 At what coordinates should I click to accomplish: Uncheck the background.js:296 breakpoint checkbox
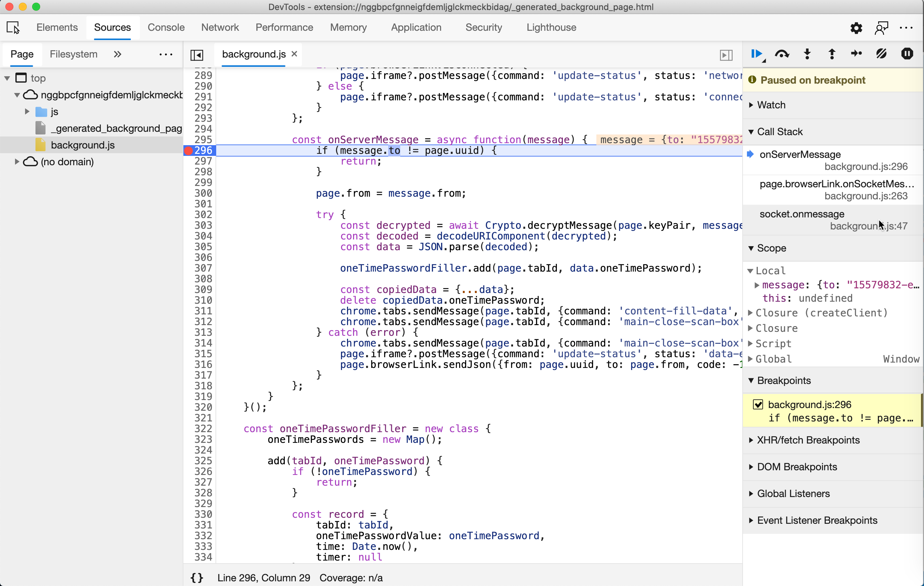pos(758,405)
